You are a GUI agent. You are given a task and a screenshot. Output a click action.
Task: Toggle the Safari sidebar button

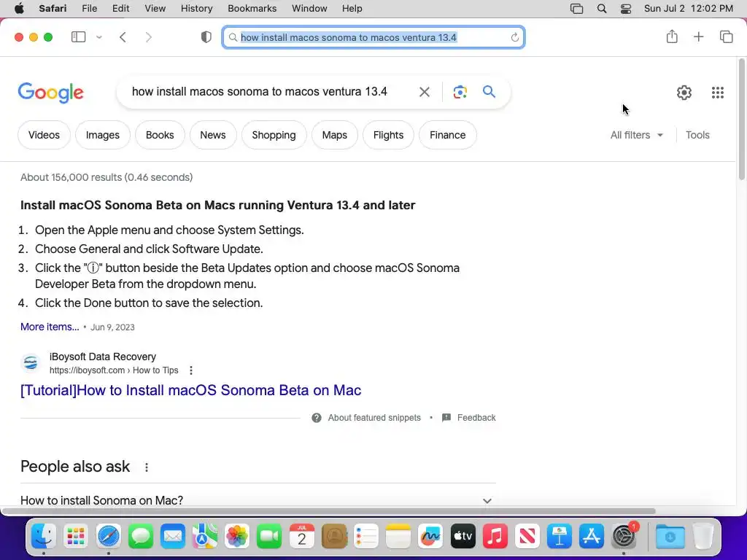(x=78, y=36)
